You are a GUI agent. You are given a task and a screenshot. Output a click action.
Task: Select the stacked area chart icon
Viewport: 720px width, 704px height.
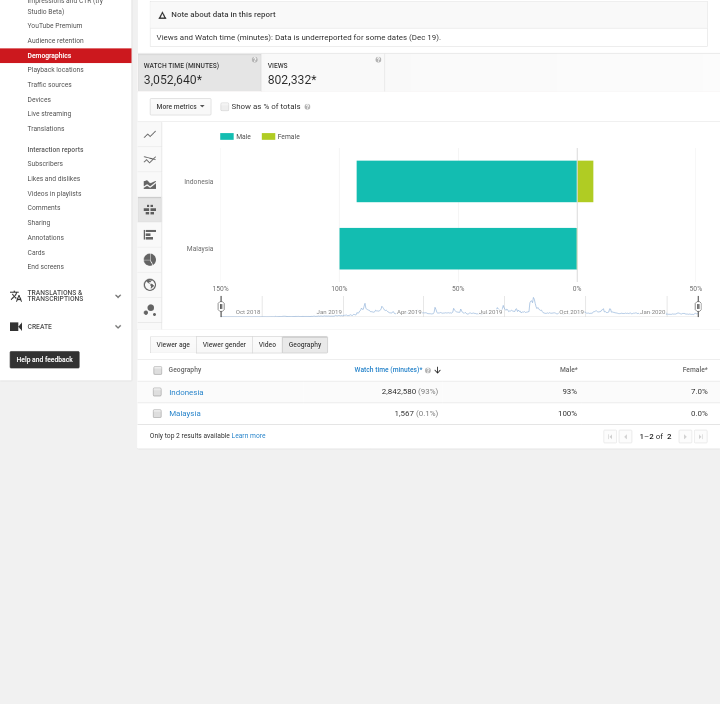click(149, 184)
